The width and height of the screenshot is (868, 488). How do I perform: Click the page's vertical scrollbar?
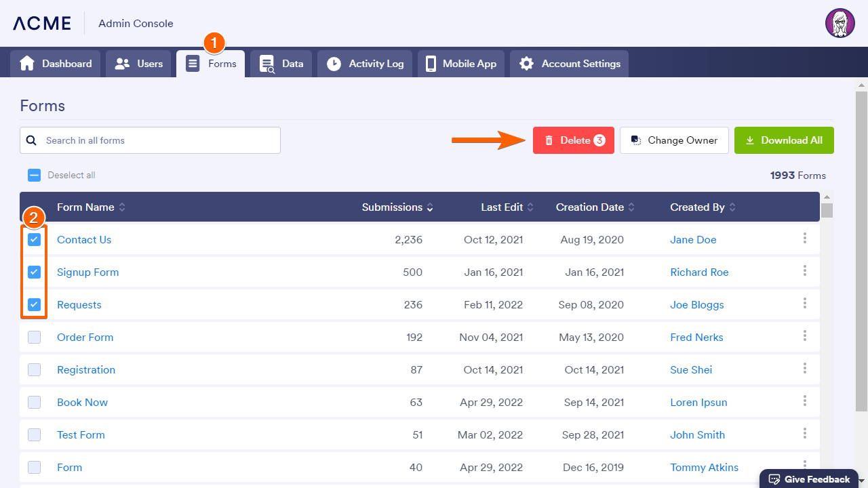[x=861, y=251]
